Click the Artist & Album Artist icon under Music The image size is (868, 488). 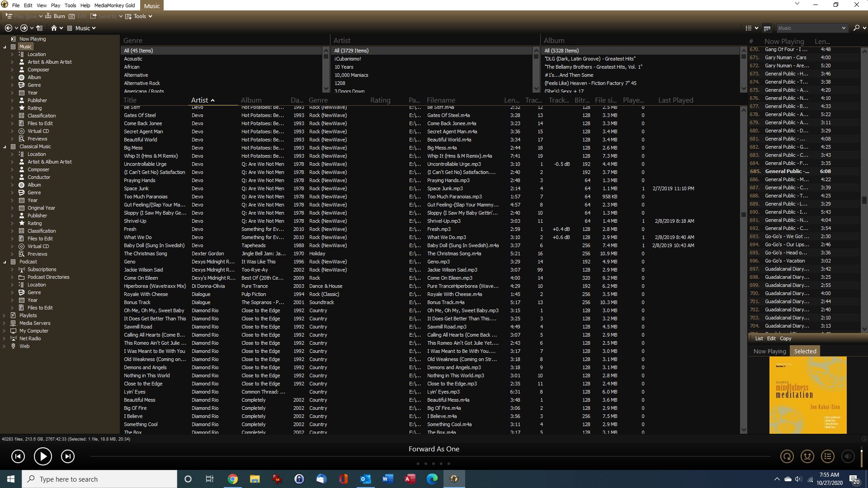21,62
